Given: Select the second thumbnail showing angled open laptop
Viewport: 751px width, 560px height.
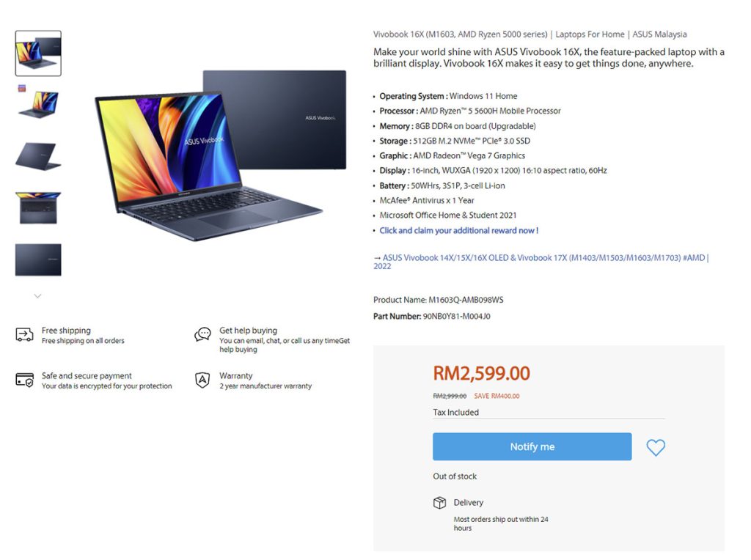Looking at the screenshot, I should (38, 104).
